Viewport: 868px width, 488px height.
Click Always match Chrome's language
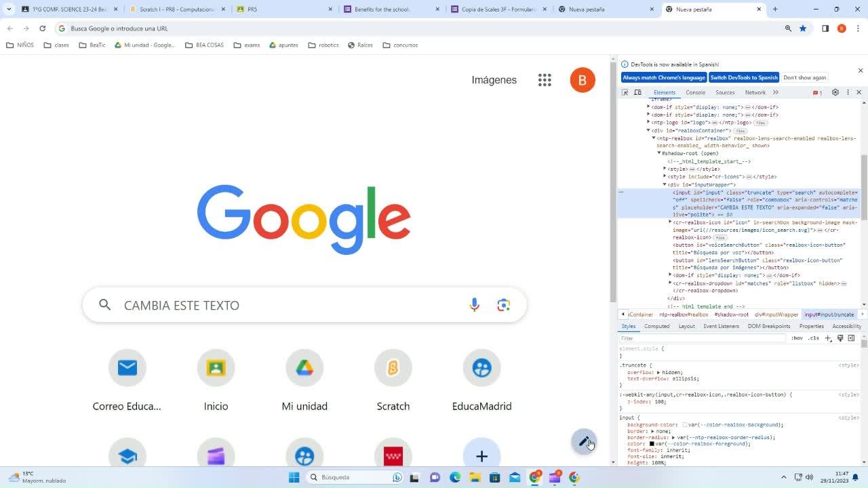(664, 77)
